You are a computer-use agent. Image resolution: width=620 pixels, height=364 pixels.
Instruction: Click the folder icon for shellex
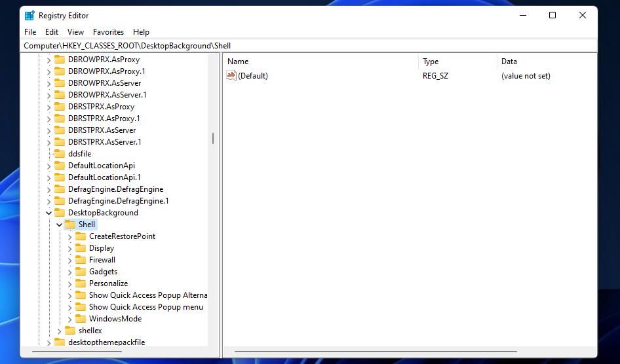click(70, 331)
